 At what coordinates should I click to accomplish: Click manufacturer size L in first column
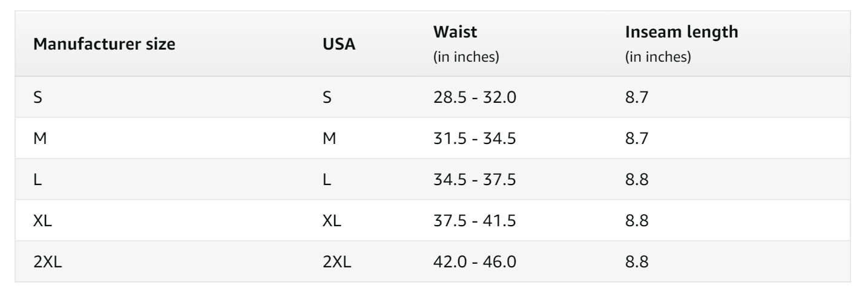[37, 180]
